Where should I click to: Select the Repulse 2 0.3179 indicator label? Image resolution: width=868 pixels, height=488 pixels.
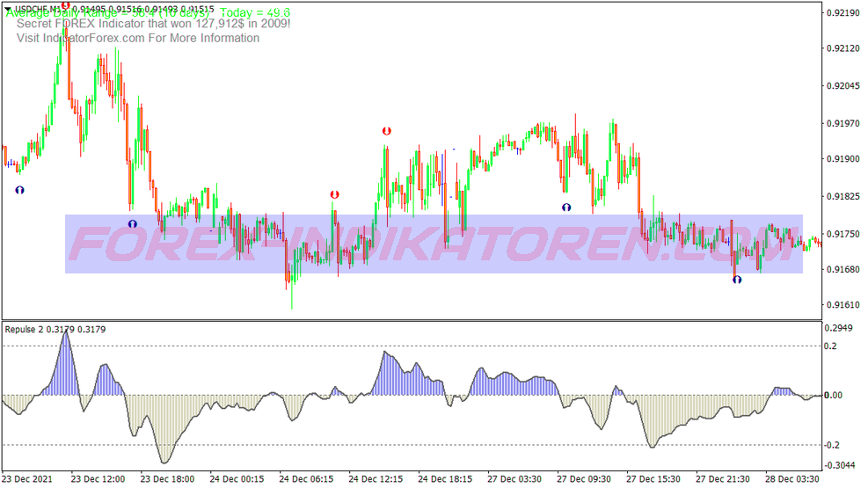coord(55,329)
